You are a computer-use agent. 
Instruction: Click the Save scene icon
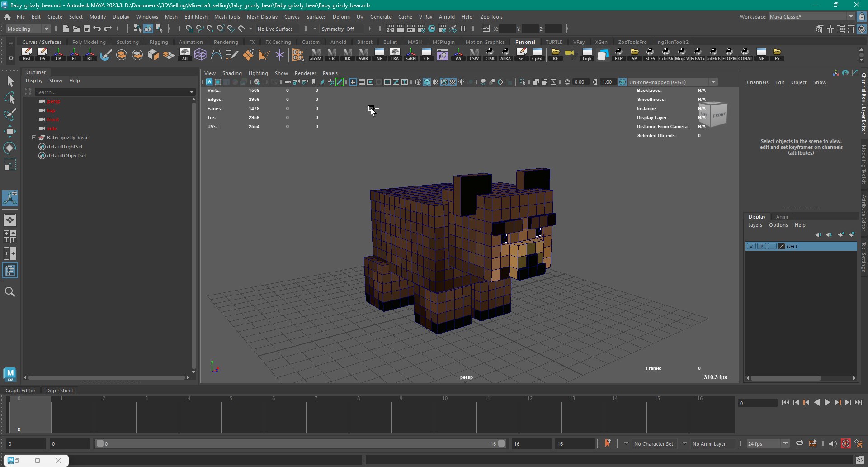pos(87,29)
